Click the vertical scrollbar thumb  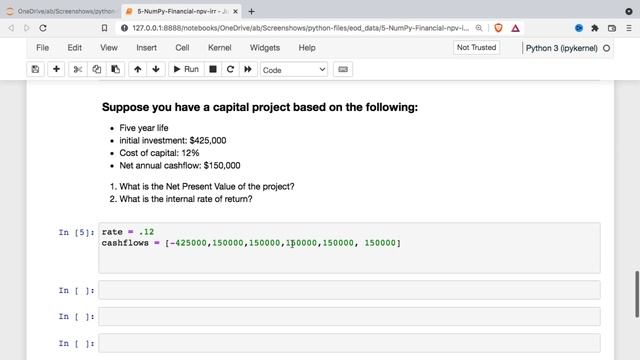[637, 293]
